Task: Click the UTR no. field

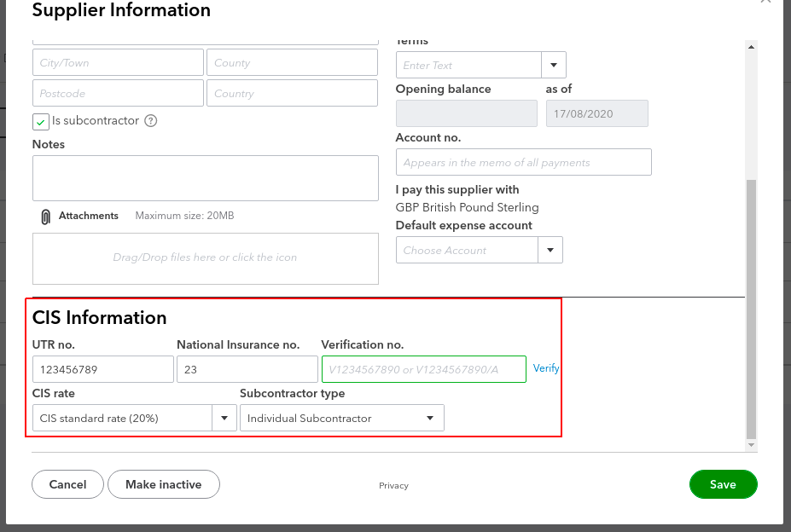Action: click(102, 368)
